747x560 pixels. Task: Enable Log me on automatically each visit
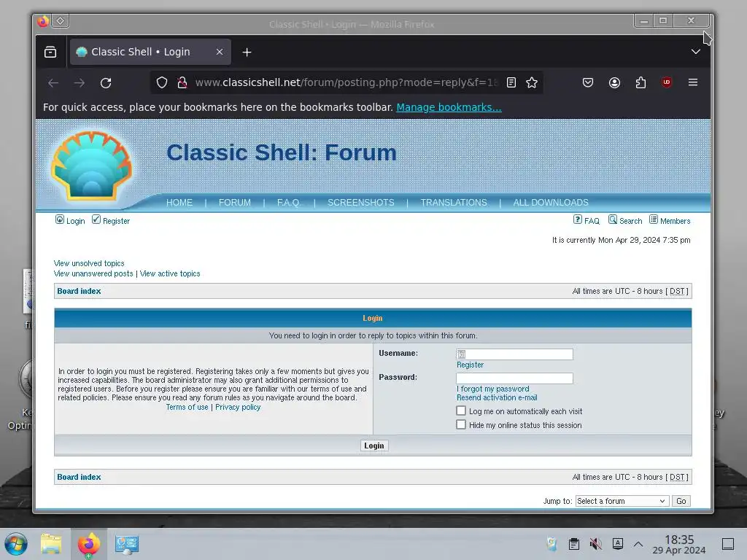tap(461, 411)
